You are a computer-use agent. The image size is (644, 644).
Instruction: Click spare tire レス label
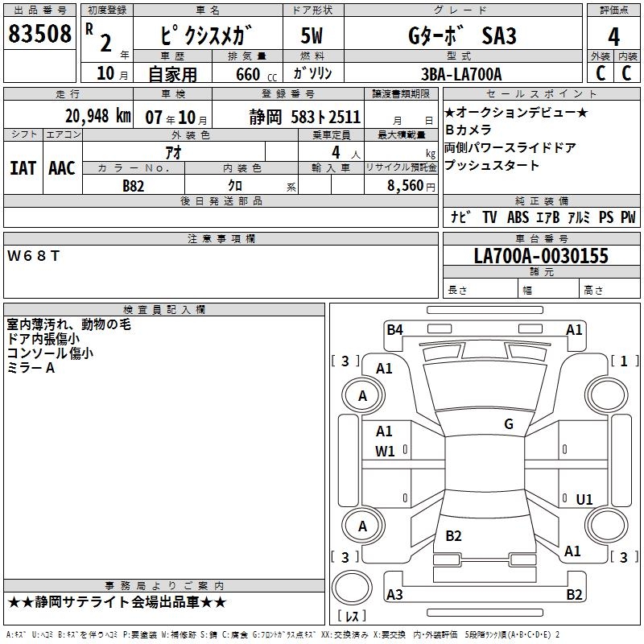click(352, 615)
